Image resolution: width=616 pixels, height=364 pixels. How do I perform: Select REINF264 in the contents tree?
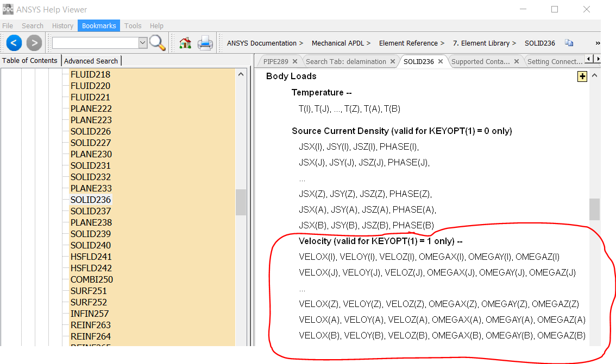(91, 336)
